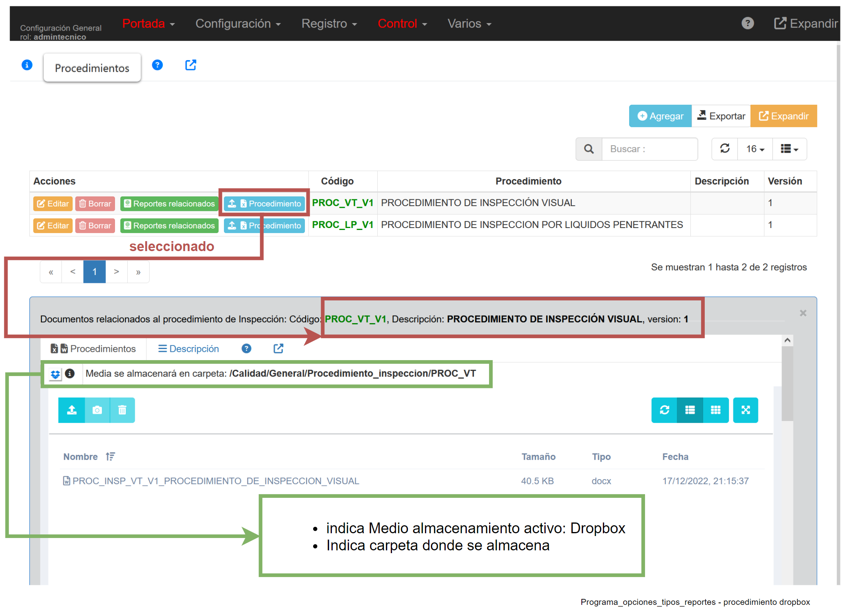
Task: Switch to the Descripción tab
Action: (189, 349)
